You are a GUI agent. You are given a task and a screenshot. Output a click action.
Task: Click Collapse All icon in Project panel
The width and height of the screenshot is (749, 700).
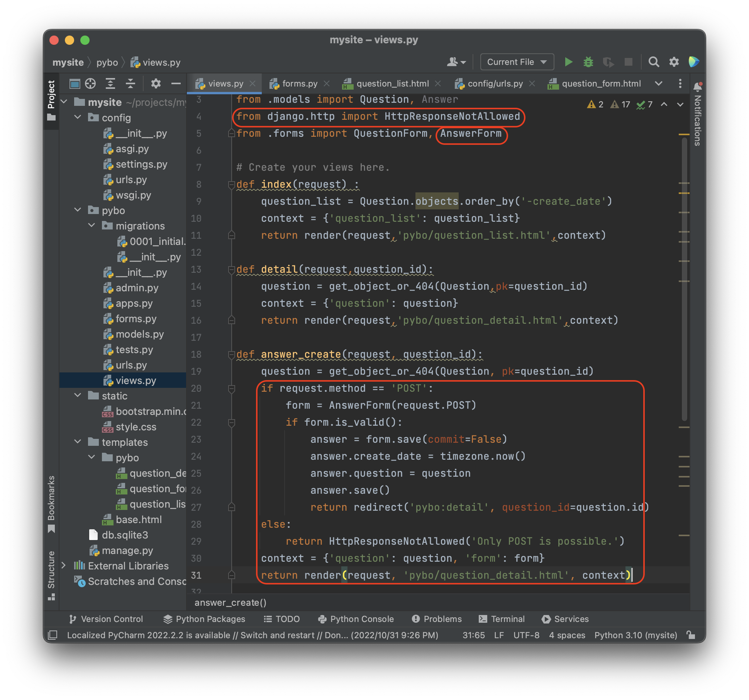[130, 83]
